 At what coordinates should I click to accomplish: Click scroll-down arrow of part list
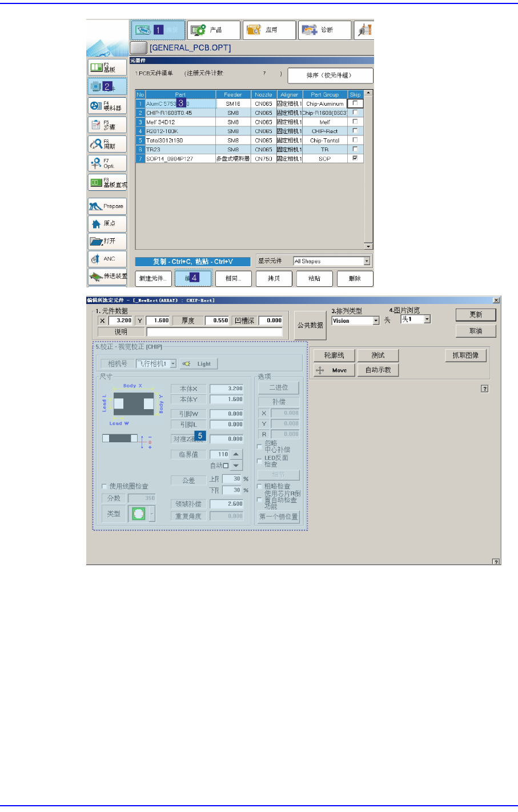368,246
